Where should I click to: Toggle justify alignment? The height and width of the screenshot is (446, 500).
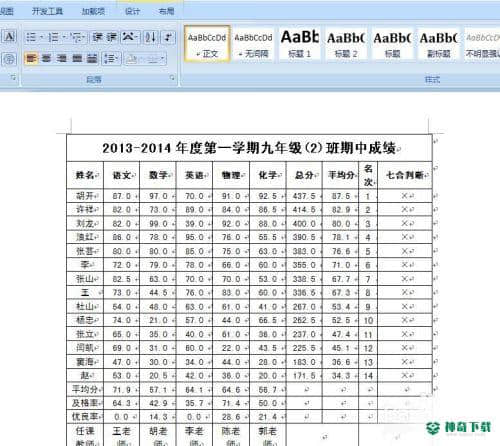[77, 59]
